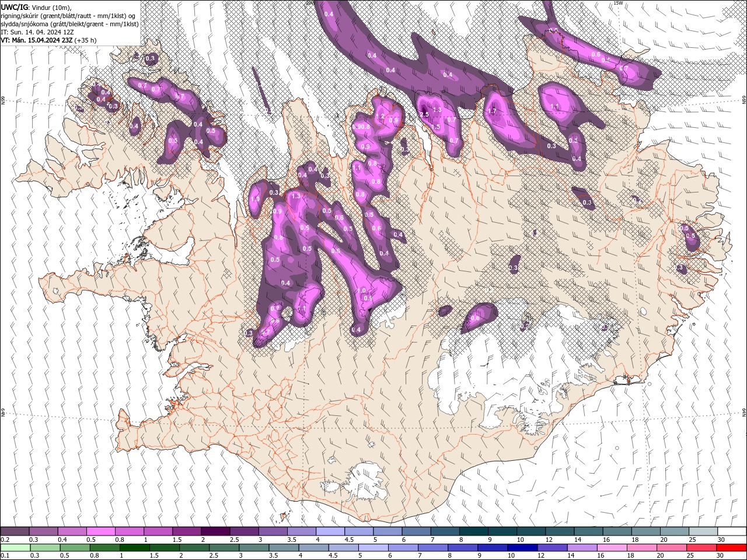Click the slate-blue 6 snow legend swatch
Image resolution: width=747 pixels, height=560 pixels.
[416, 531]
